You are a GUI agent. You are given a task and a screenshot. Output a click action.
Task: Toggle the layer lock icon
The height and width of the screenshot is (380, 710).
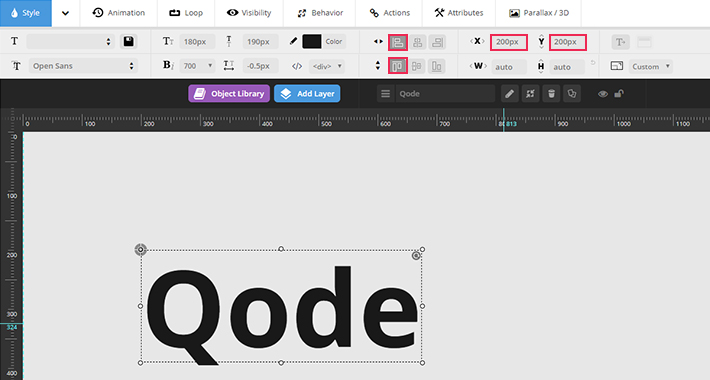[619, 94]
